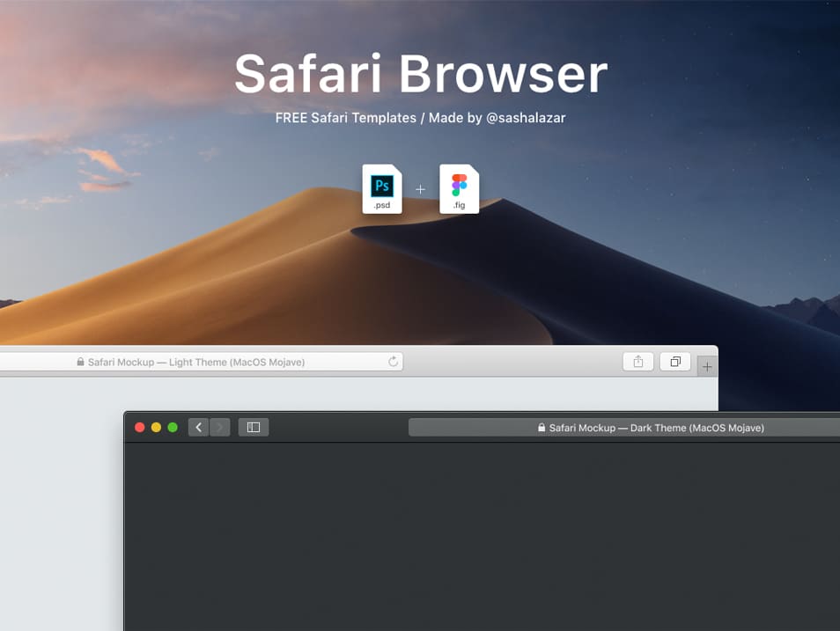The height and width of the screenshot is (631, 840).
Task: Click the colorful Figma logo mark
Action: click(x=459, y=185)
